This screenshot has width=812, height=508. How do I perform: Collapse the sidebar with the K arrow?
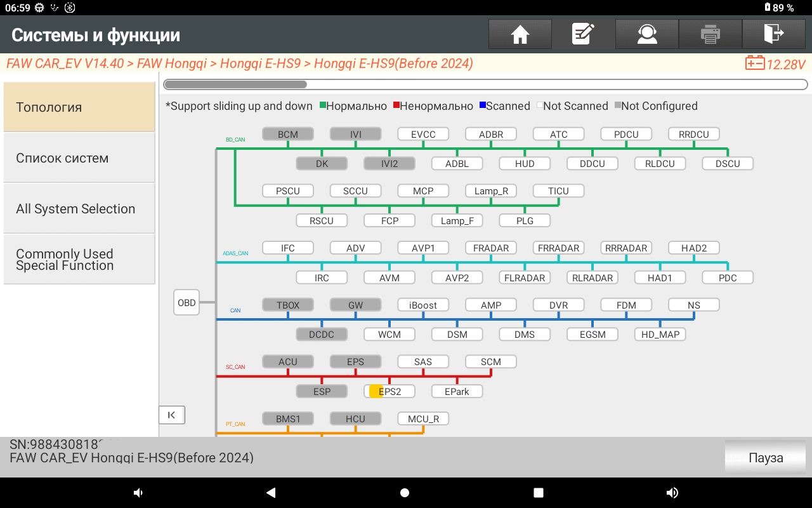tap(171, 415)
